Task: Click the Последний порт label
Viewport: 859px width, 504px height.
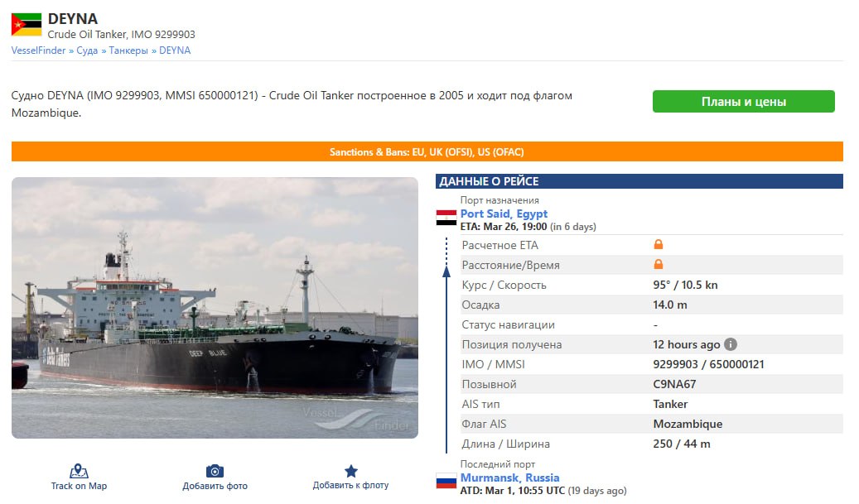Action: click(x=498, y=464)
